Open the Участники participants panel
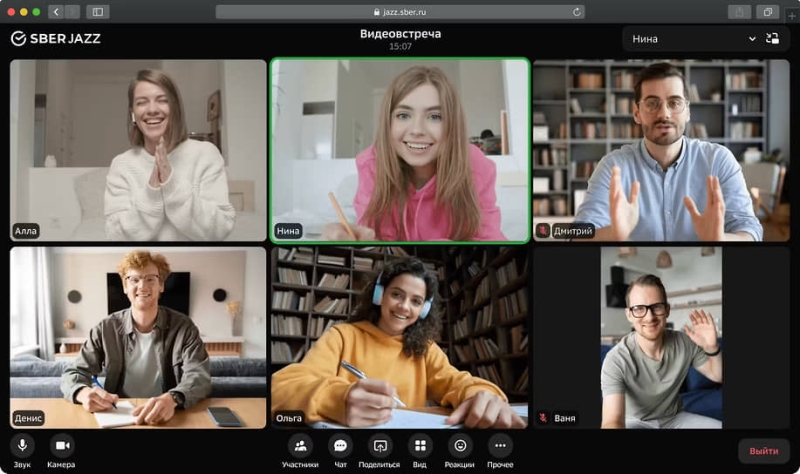Image resolution: width=800 pixels, height=474 pixels. tap(300, 445)
